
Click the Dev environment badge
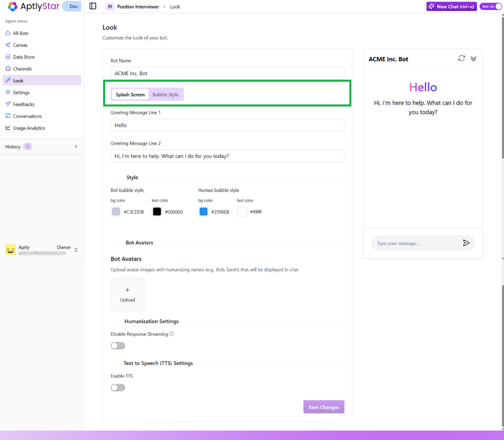click(72, 6)
